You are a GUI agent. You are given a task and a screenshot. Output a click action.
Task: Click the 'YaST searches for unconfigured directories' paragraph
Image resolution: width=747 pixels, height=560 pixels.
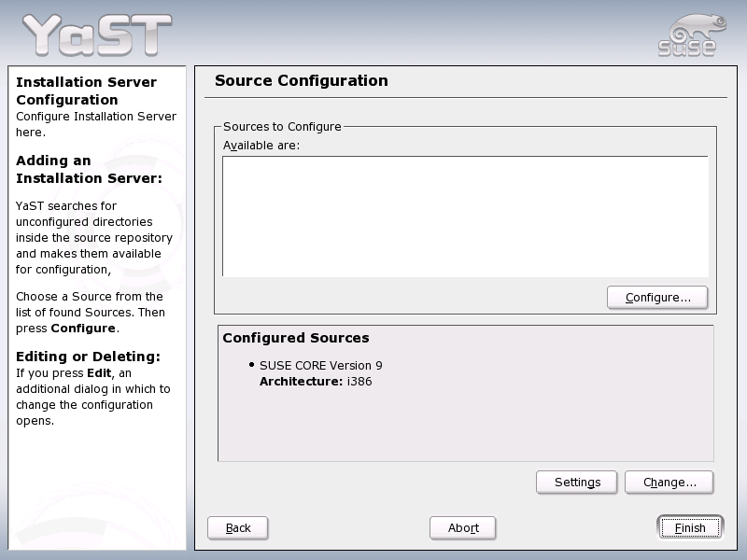pyautogui.click(x=93, y=237)
